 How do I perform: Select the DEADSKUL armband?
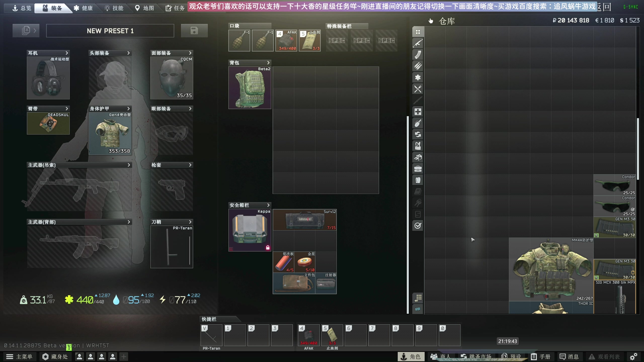click(48, 123)
